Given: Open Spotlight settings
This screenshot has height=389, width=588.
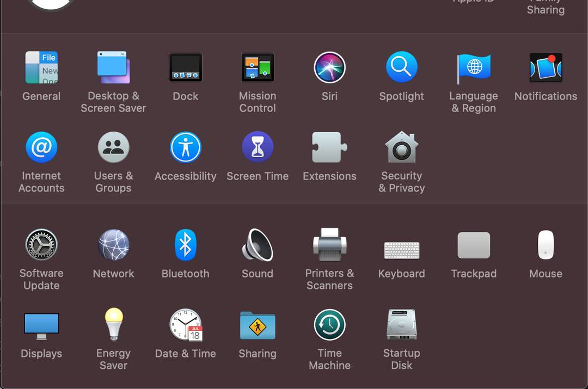Looking at the screenshot, I should point(401,67).
